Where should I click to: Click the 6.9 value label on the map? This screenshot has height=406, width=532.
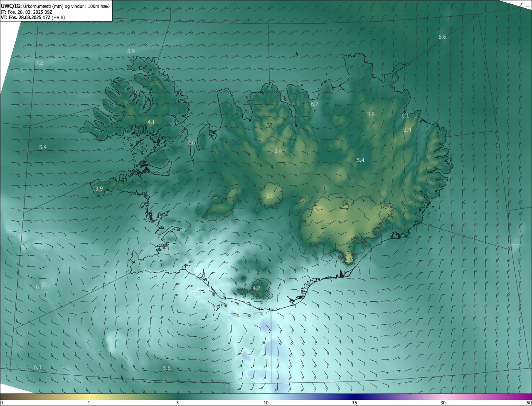[131, 51]
